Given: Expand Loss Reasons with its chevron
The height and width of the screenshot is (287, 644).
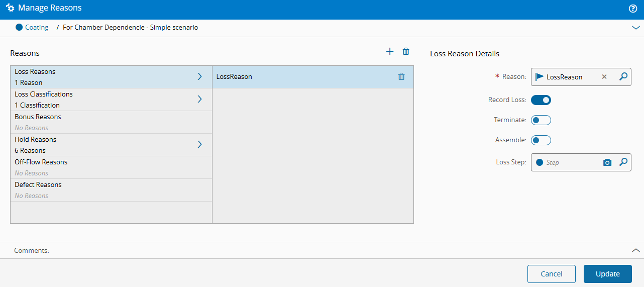Looking at the screenshot, I should click(199, 76).
